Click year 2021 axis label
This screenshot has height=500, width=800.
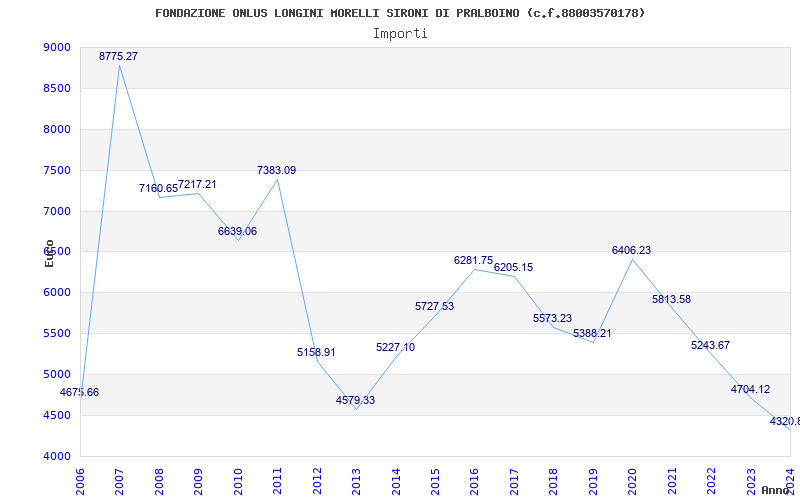[672, 482]
